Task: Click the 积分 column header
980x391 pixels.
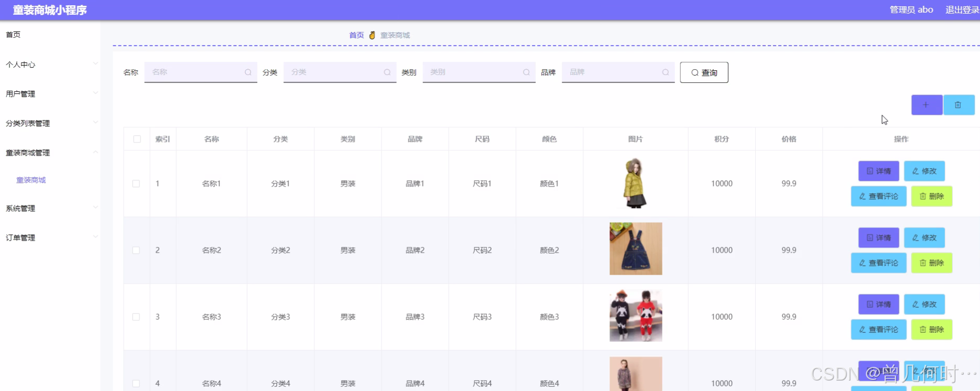Action: (722, 139)
